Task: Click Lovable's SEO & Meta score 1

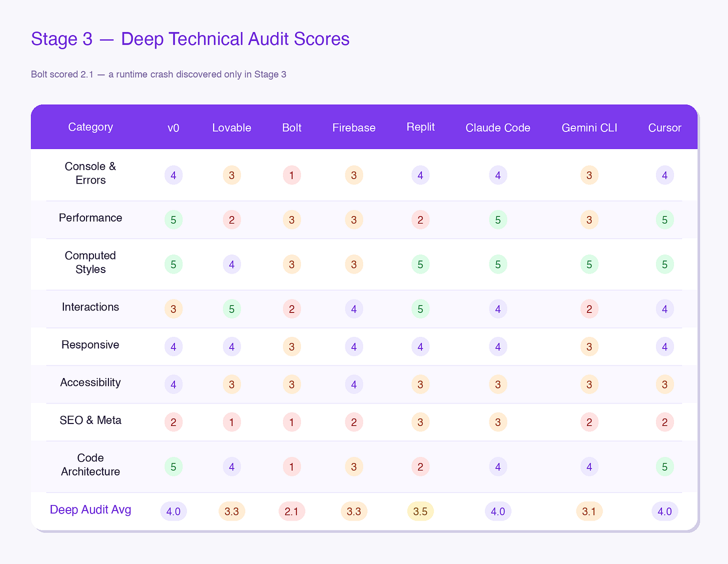Action: (231, 422)
